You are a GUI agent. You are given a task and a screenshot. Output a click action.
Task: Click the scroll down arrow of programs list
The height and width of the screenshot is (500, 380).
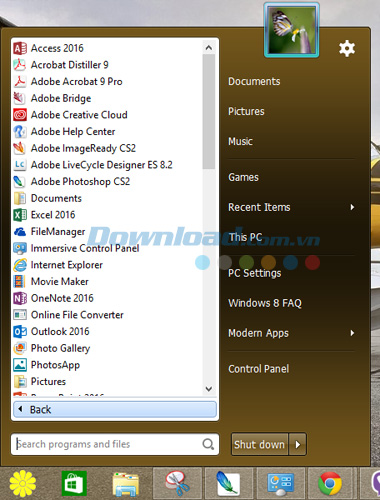point(209,389)
